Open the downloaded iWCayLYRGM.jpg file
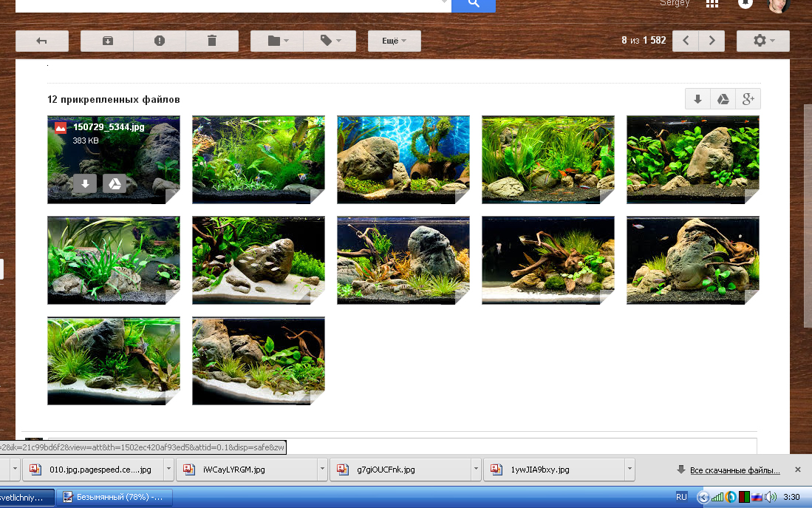The width and height of the screenshot is (812, 508). pos(233,469)
